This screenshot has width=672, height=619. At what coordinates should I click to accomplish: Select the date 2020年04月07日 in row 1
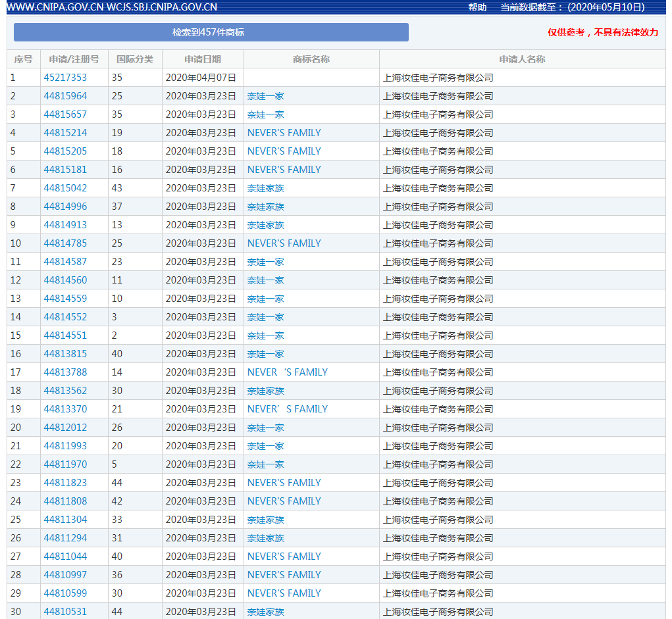[201, 78]
